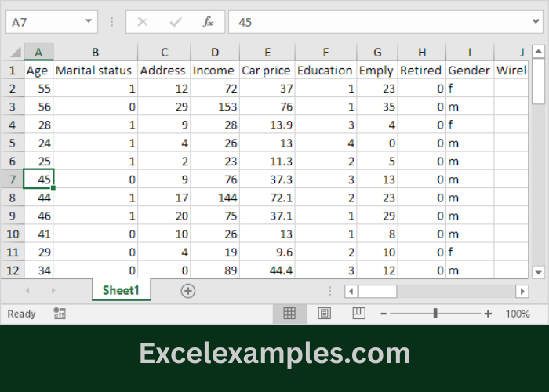Expand the formula bar
The image size is (549, 392).
[x=536, y=22]
